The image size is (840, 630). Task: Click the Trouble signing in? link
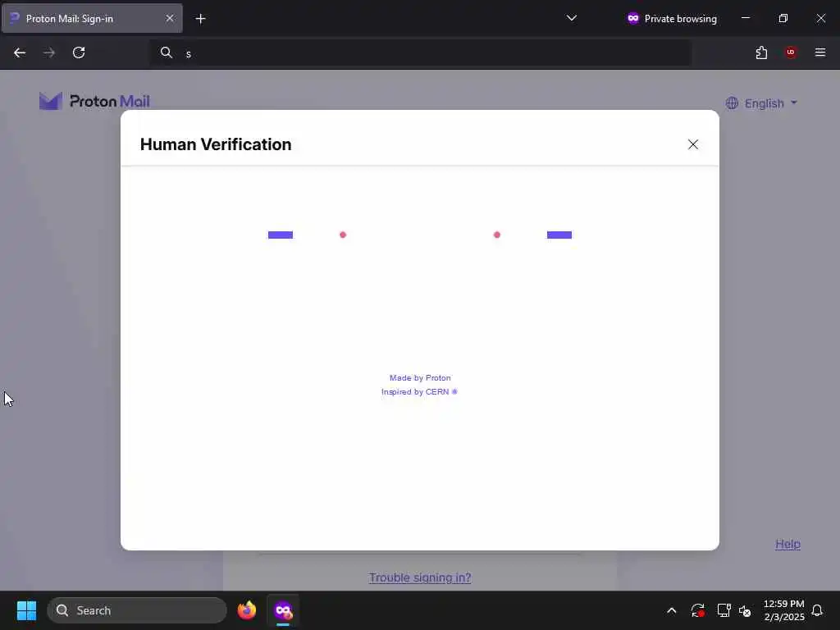pyautogui.click(x=420, y=577)
